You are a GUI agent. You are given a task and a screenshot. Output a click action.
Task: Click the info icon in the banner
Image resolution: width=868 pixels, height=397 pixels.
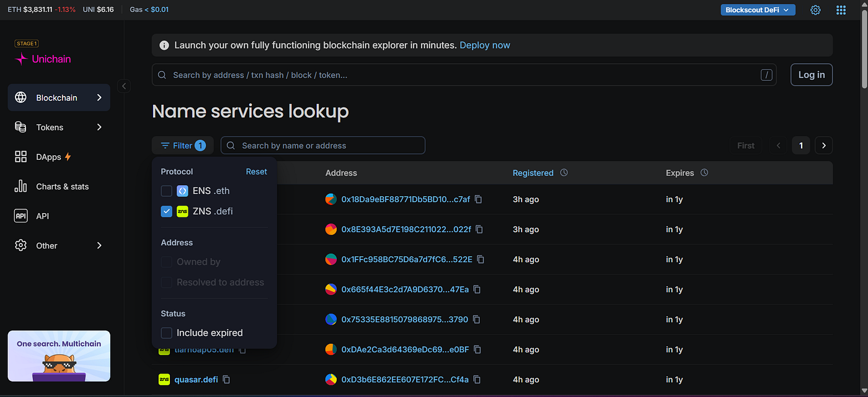click(x=164, y=45)
